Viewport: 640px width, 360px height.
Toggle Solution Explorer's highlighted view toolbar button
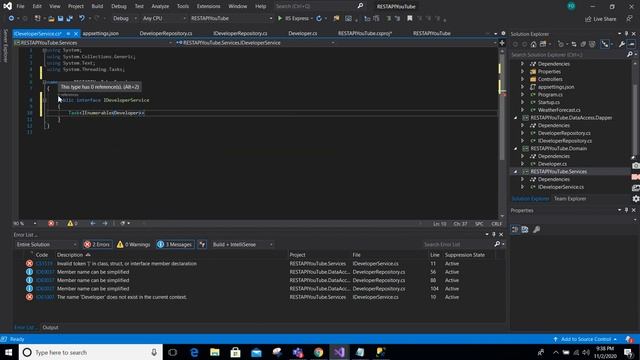pyautogui.click(x=605, y=44)
